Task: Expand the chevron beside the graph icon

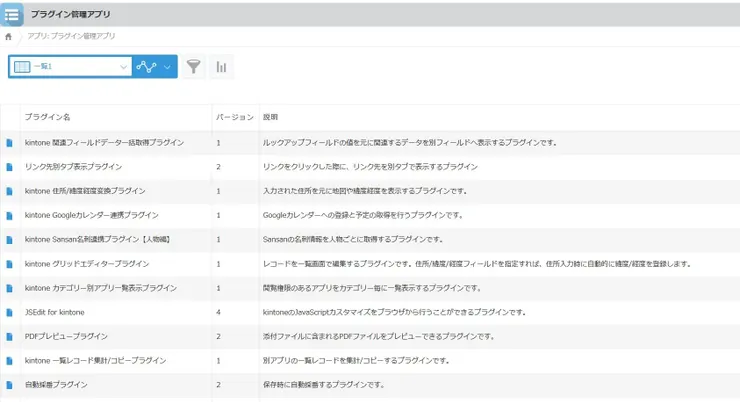Action: (167, 67)
